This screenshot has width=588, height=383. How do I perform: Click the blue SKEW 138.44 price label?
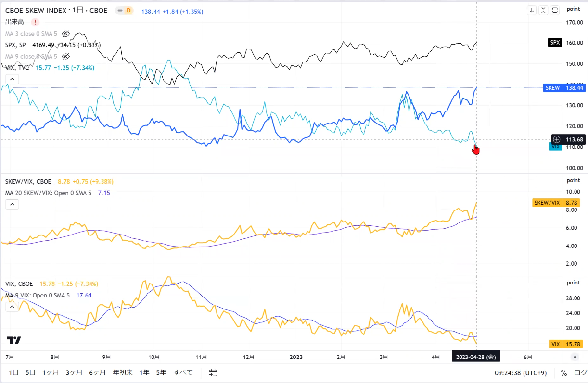[x=564, y=88]
